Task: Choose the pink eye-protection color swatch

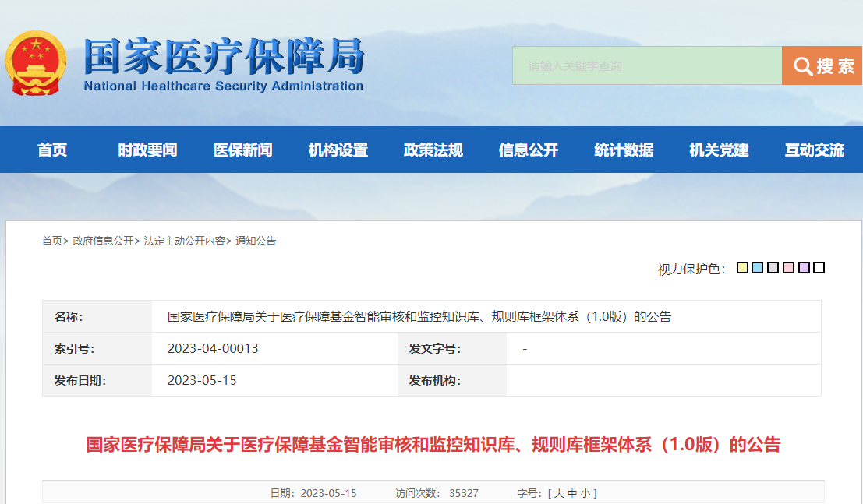Action: 788,268
